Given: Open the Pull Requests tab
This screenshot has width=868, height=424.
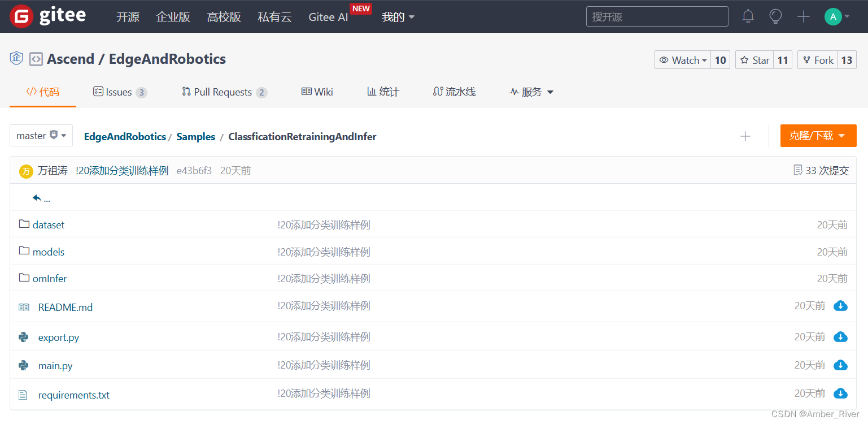Looking at the screenshot, I should click(224, 92).
